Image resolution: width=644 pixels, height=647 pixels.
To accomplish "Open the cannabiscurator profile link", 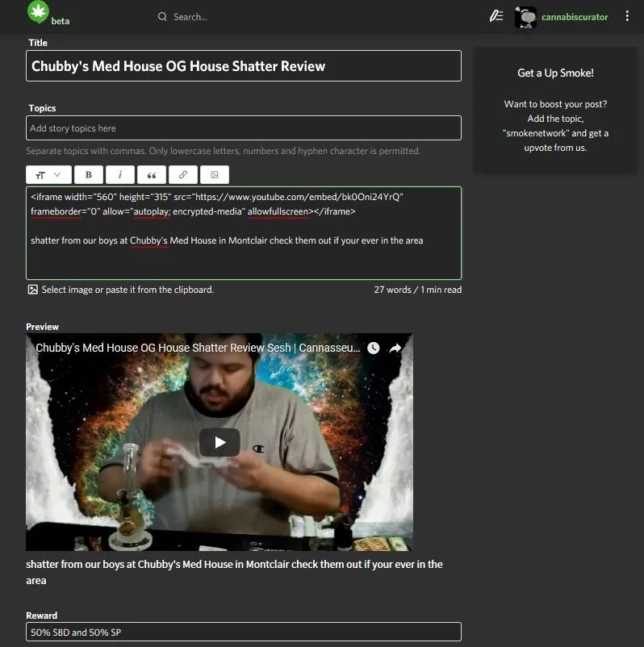I will [x=575, y=17].
